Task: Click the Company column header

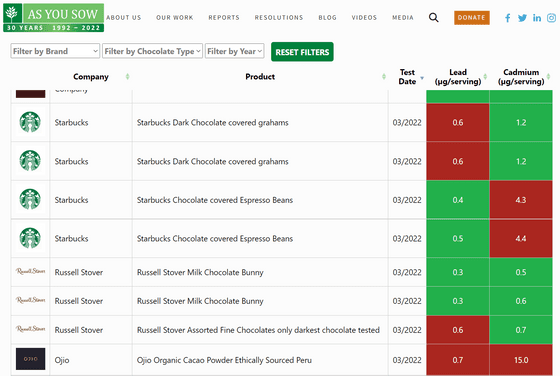Action: pyautogui.click(x=91, y=77)
